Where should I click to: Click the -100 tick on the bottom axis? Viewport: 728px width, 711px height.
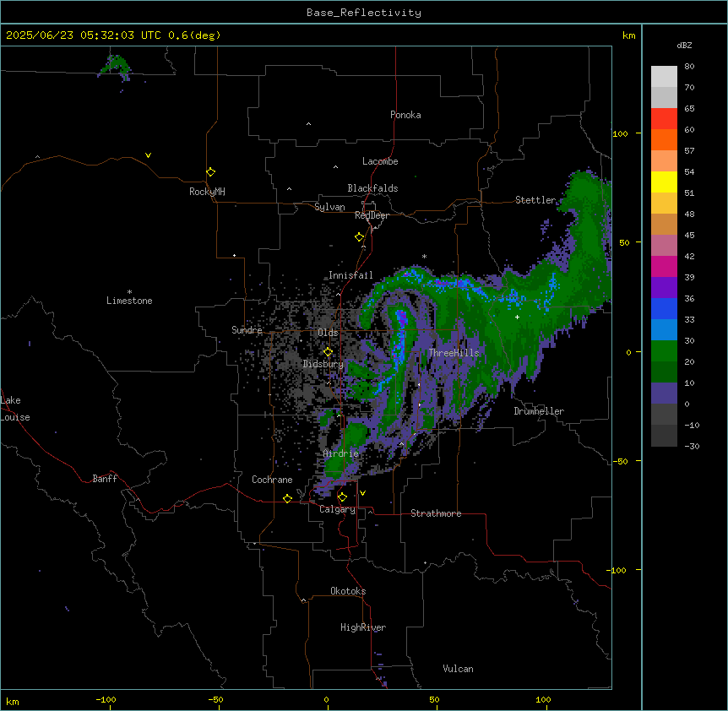click(106, 699)
